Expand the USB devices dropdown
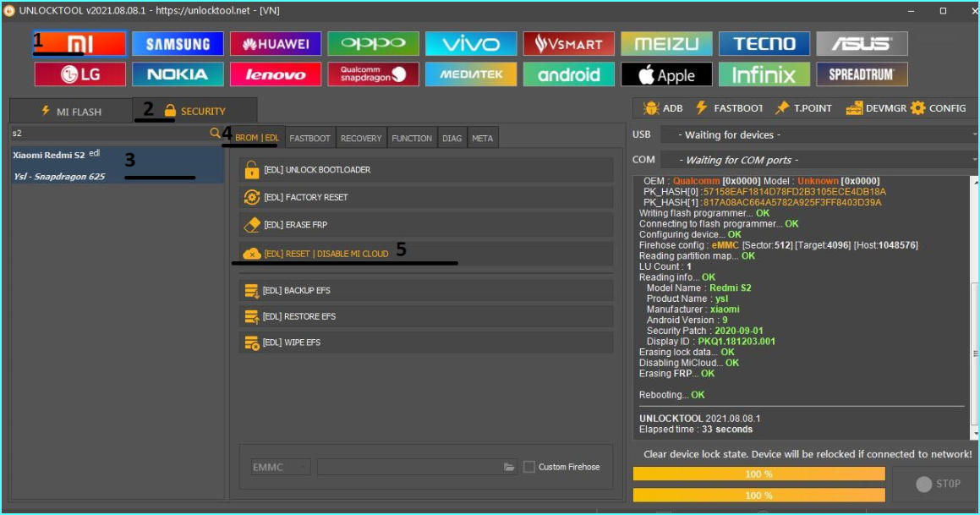Viewport: 980px width, 515px height. pos(818,135)
